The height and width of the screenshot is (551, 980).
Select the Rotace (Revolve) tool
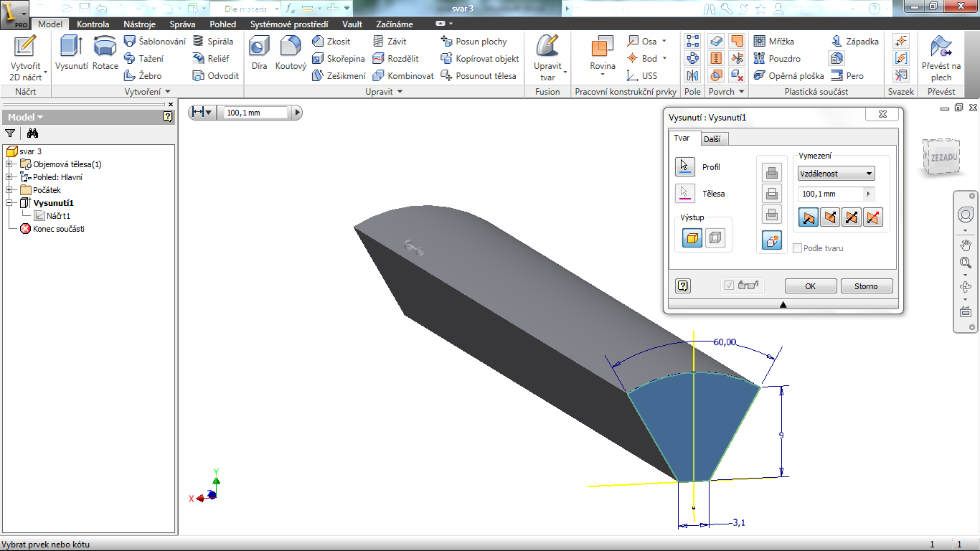[105, 52]
